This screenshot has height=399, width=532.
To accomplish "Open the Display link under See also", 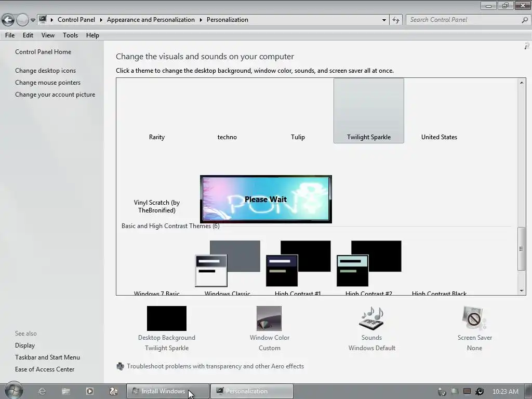I will tap(25, 345).
